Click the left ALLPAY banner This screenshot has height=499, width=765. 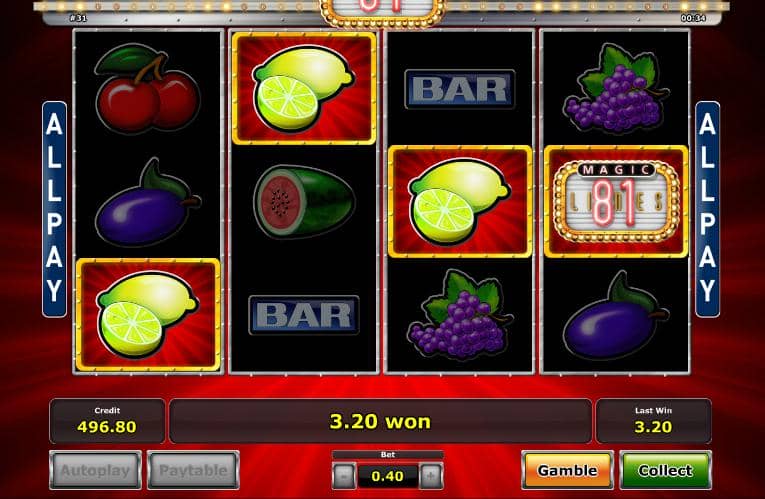point(55,209)
